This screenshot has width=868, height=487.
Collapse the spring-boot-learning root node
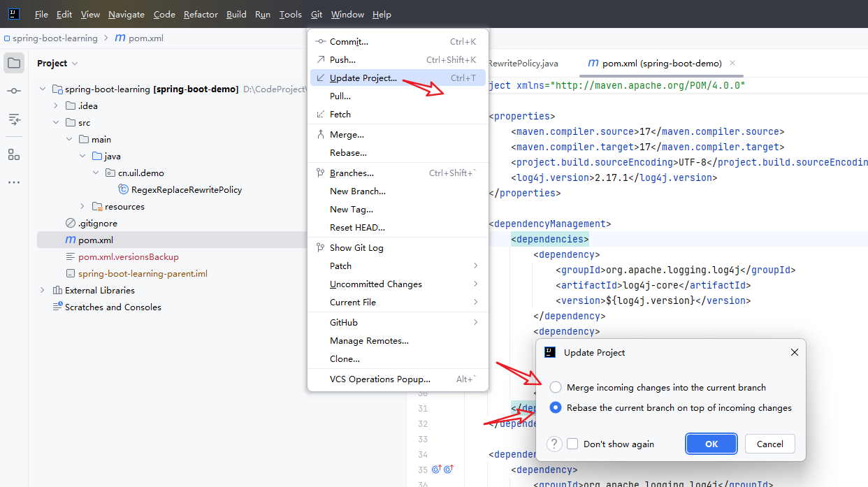click(x=43, y=89)
